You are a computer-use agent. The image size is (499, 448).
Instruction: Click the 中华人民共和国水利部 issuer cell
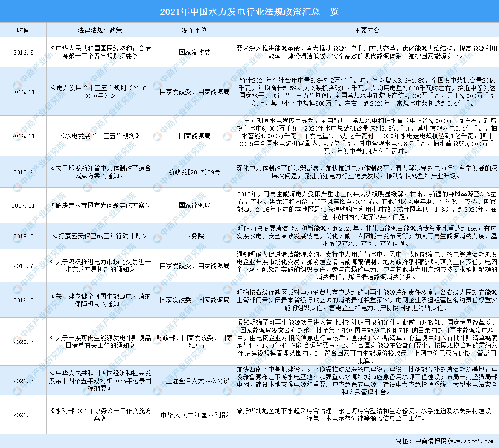(194, 414)
